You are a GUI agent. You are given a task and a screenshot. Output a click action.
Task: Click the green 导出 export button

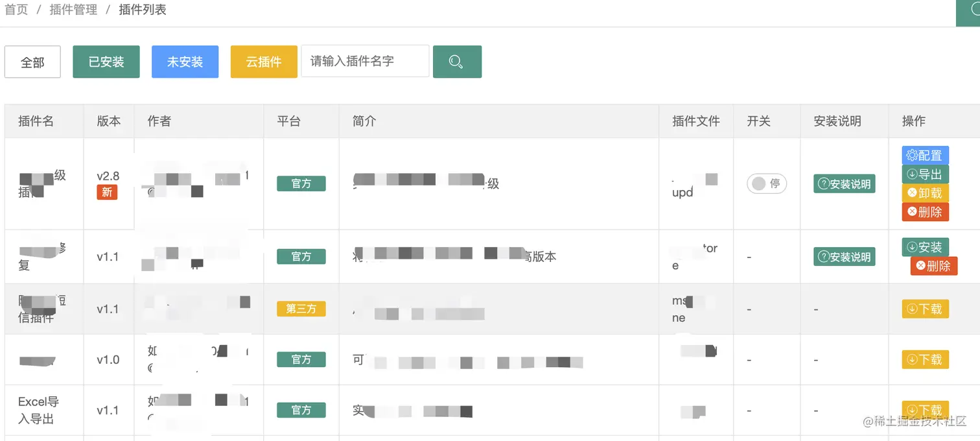[925, 174]
